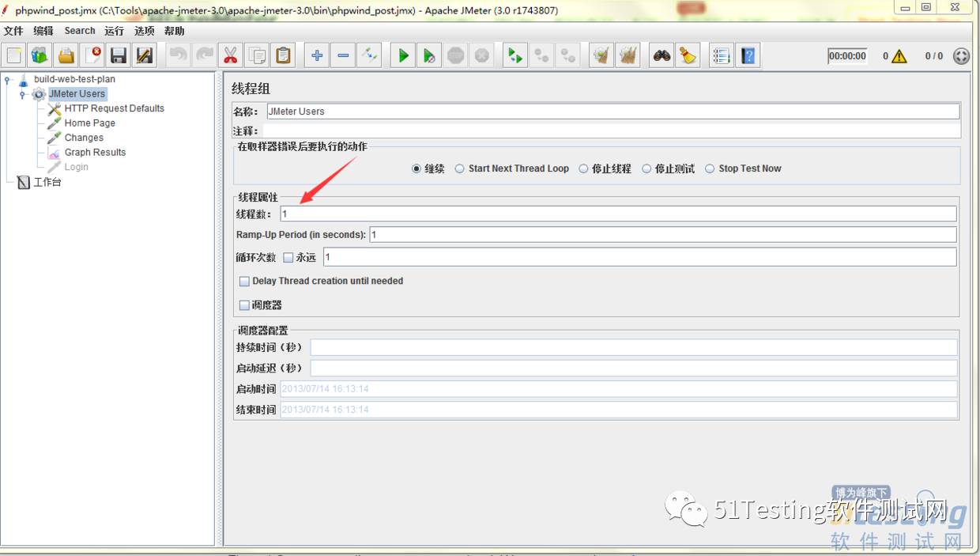Click the 结束时间 end time field
Viewport: 980px width, 556px height.
(618, 409)
